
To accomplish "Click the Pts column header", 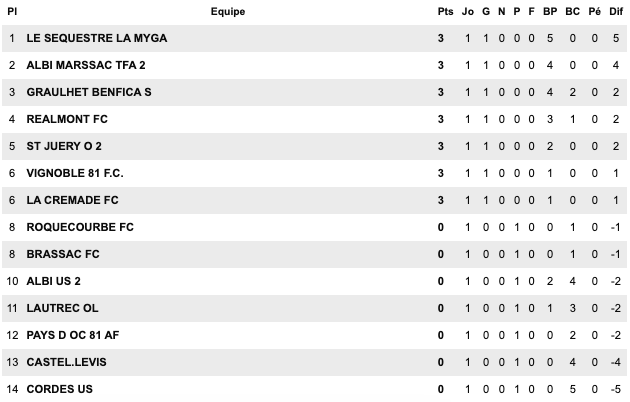I will [x=445, y=12].
